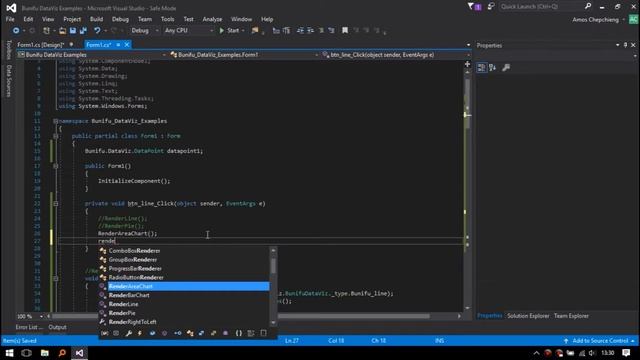Open the Windows Start menu
The height and width of the screenshot is (360, 640).
[x=9, y=353]
